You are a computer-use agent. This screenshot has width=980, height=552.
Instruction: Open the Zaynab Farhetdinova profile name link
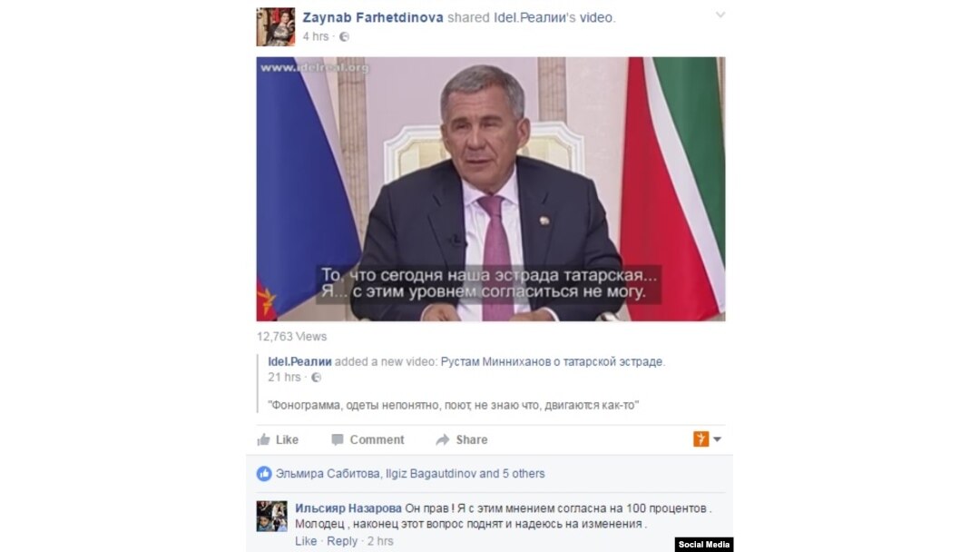pyautogui.click(x=373, y=17)
